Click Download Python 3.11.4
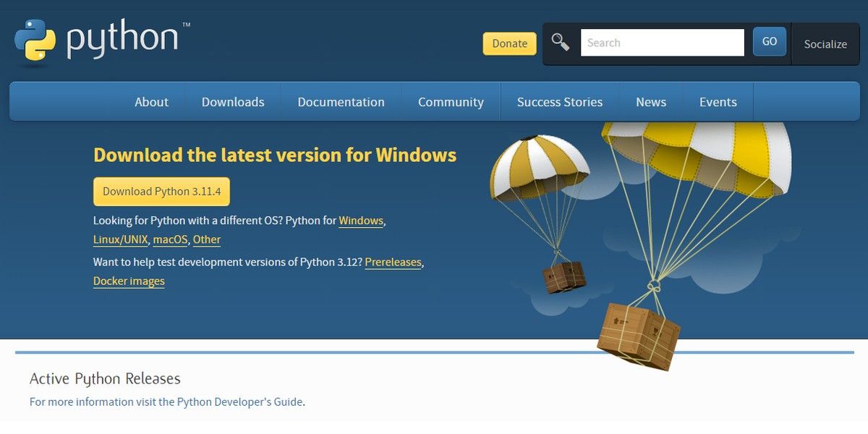The width and height of the screenshot is (868, 434). pyautogui.click(x=161, y=191)
